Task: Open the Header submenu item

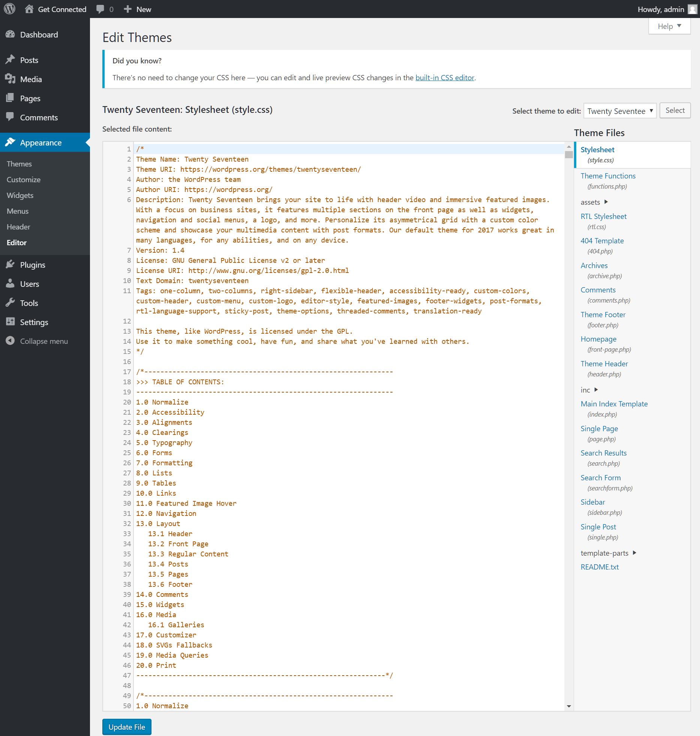Action: point(18,227)
